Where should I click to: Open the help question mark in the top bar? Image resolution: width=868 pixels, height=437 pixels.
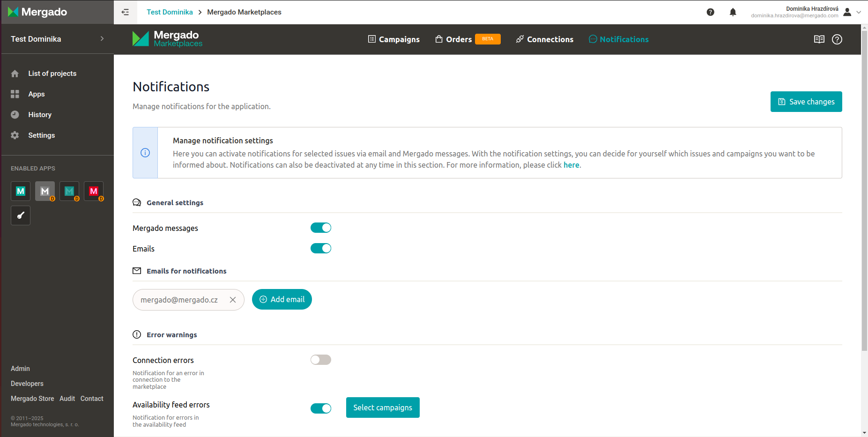click(x=711, y=12)
